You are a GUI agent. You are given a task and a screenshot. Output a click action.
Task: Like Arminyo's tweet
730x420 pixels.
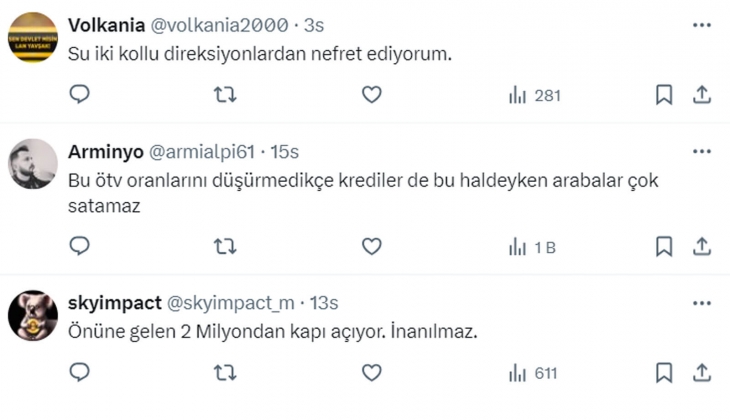[371, 246]
